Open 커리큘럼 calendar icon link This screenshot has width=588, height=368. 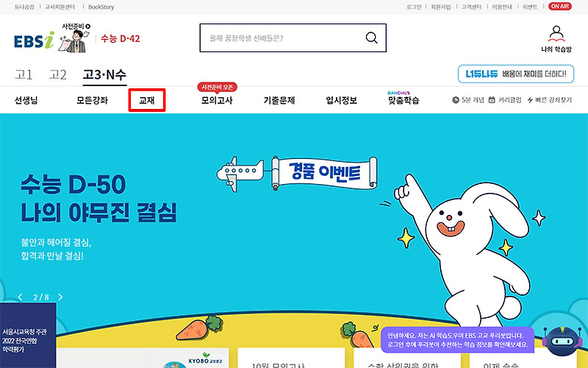tap(492, 100)
